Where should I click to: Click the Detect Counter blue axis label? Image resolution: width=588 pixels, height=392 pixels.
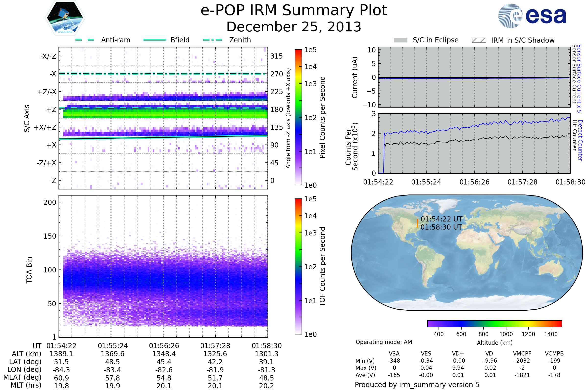[580, 140]
